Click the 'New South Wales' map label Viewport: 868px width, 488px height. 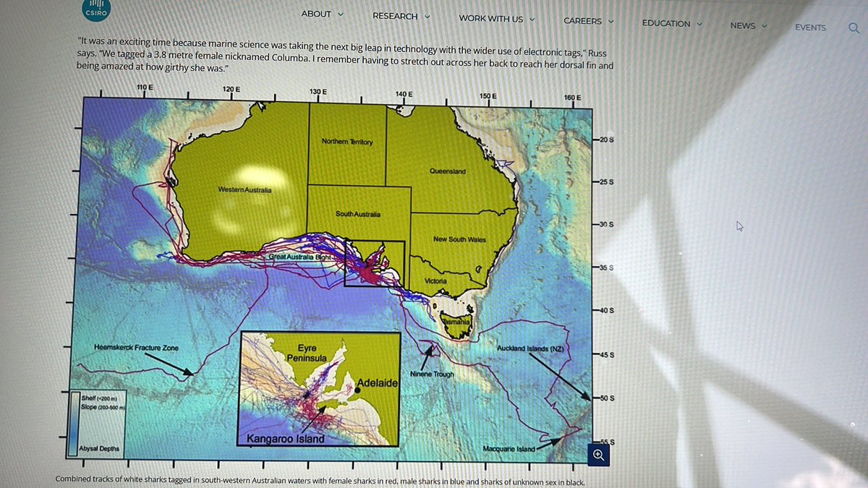tap(459, 239)
